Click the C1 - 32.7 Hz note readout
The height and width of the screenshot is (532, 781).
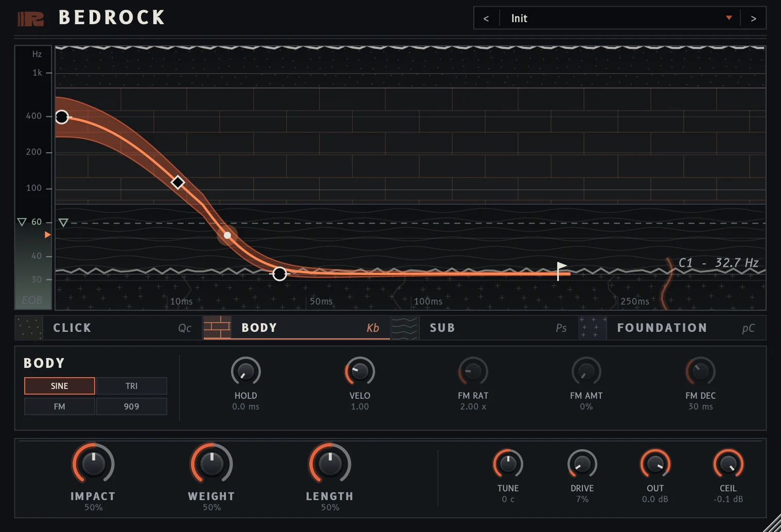click(x=719, y=263)
